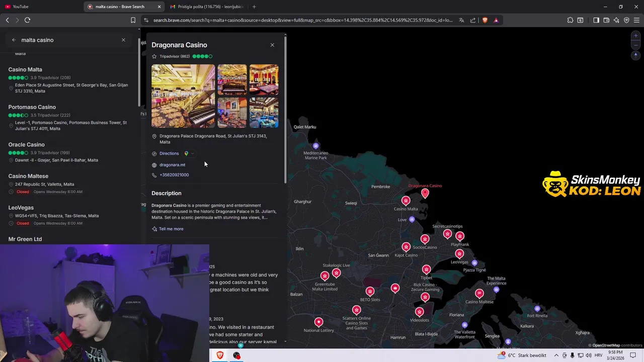Screen dimensions: 644x362
Task: Click the browser back arrow
Action: (7, 20)
